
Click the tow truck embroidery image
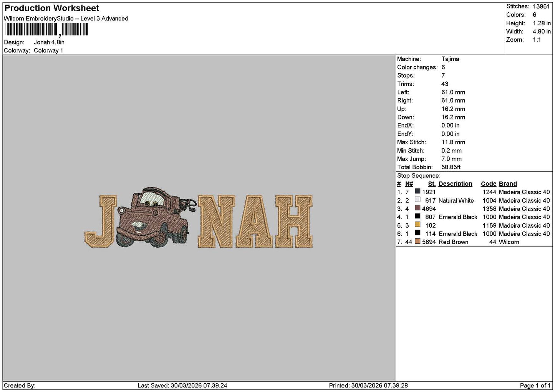(156, 217)
